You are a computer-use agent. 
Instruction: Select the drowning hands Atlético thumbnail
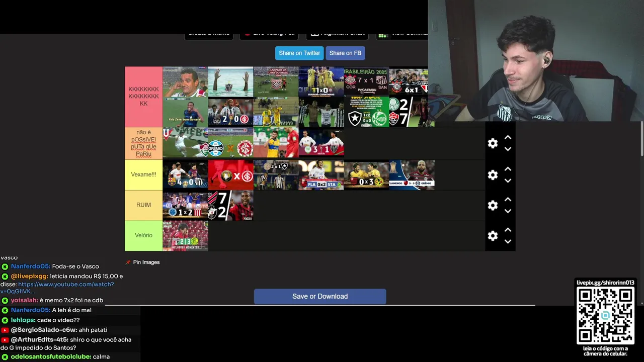[230, 81]
